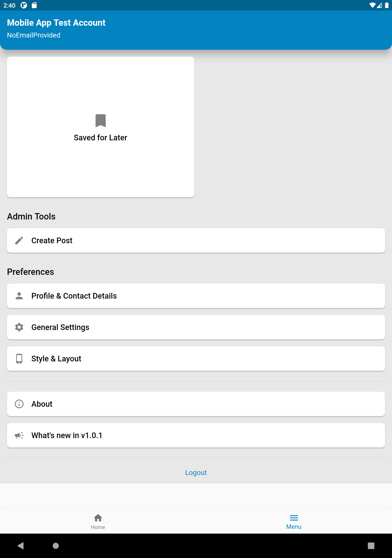The width and height of the screenshot is (392, 558).
Task: Open the About entry
Action: tap(196, 404)
